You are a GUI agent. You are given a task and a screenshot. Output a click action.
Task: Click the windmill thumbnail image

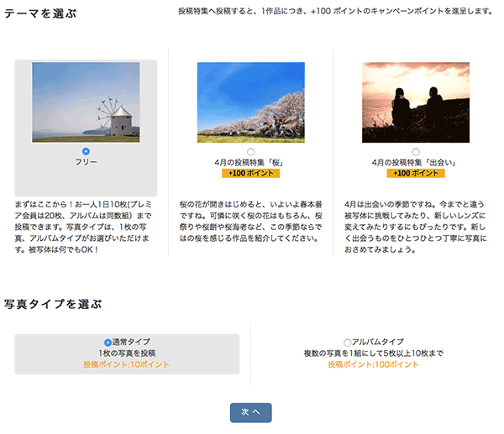(86, 102)
